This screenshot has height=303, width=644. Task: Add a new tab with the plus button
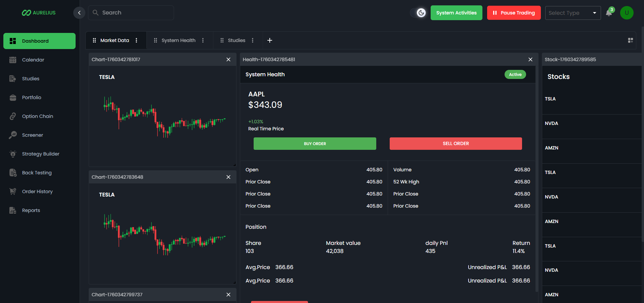click(x=269, y=40)
